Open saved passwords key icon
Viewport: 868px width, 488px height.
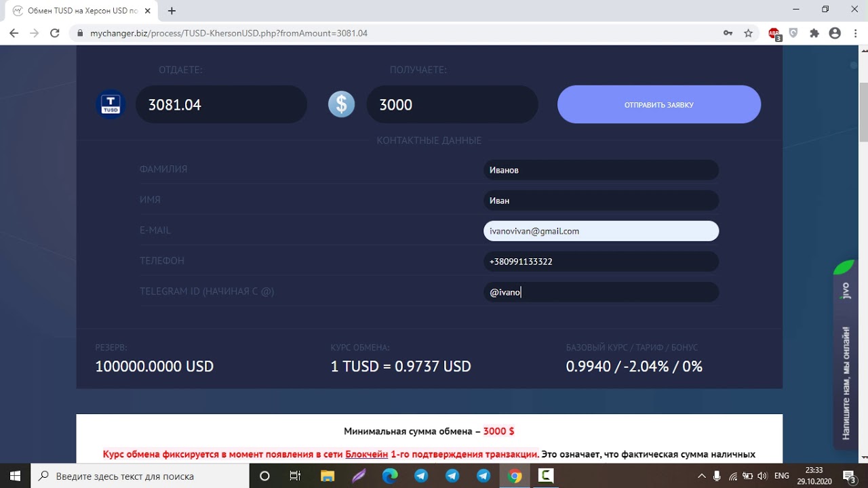[728, 33]
